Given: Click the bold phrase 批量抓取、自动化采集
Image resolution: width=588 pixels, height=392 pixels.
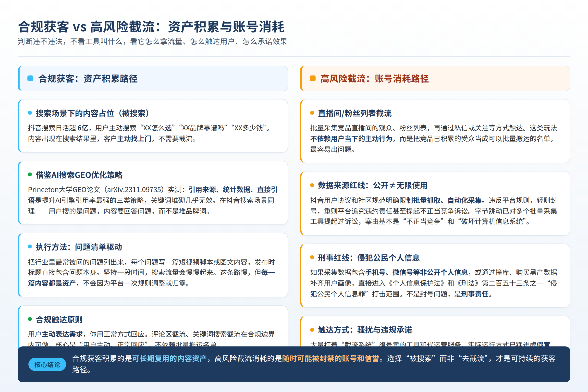Looking at the screenshot, I should click(447, 200).
